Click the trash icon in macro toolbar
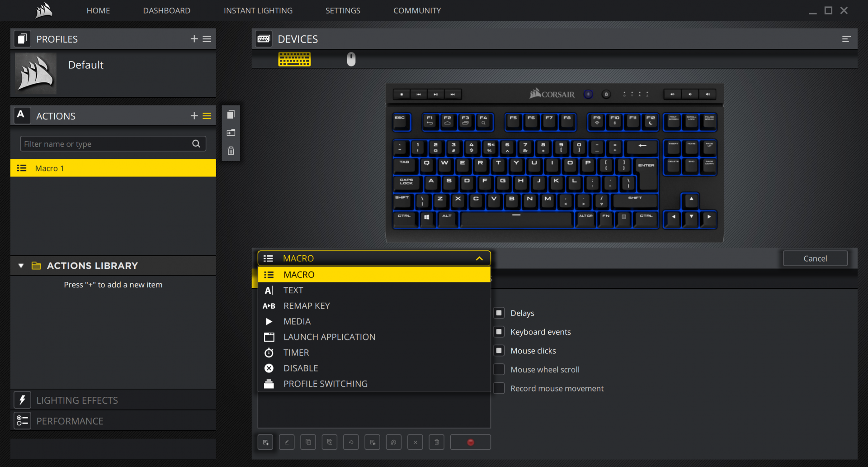 (x=437, y=442)
